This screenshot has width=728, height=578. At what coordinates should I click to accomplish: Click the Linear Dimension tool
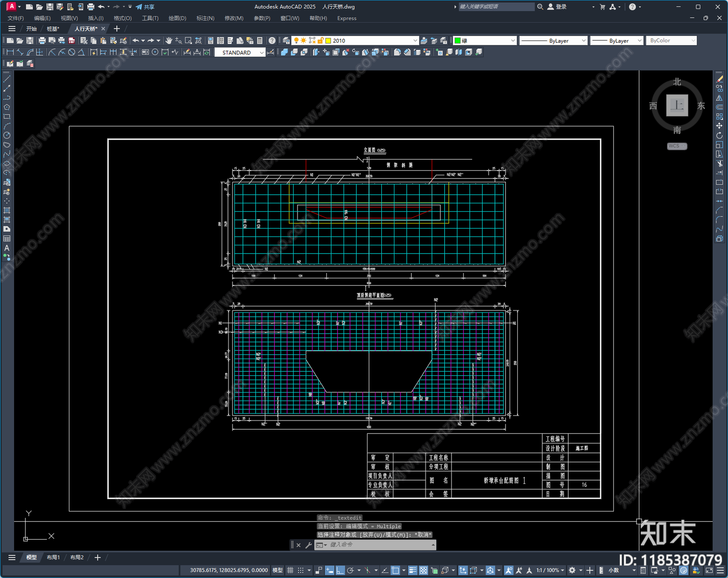point(10,52)
